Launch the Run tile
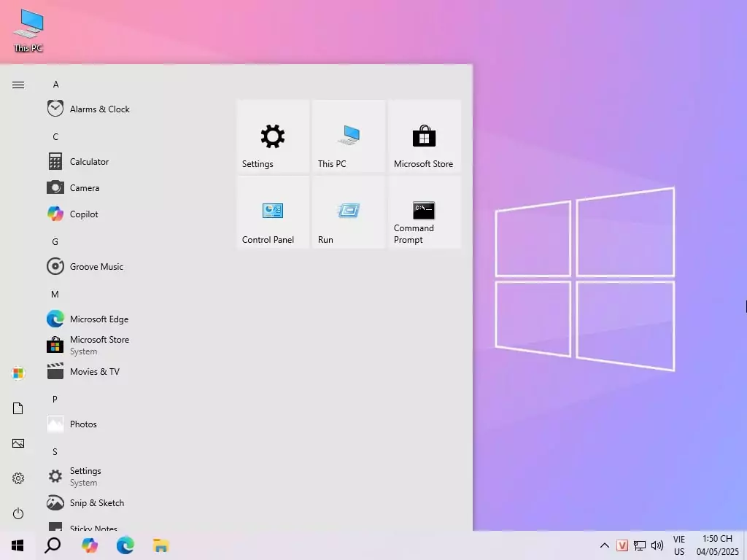This screenshot has height=560, width=747. click(x=349, y=212)
